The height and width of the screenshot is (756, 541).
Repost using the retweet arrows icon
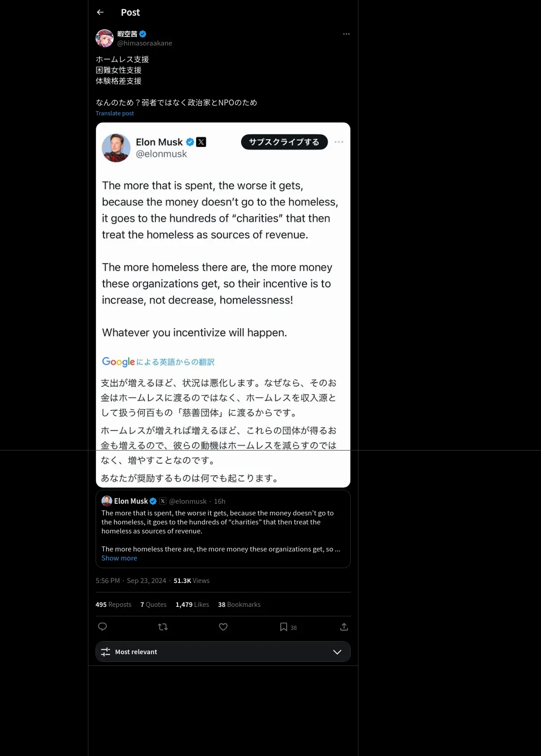163,627
